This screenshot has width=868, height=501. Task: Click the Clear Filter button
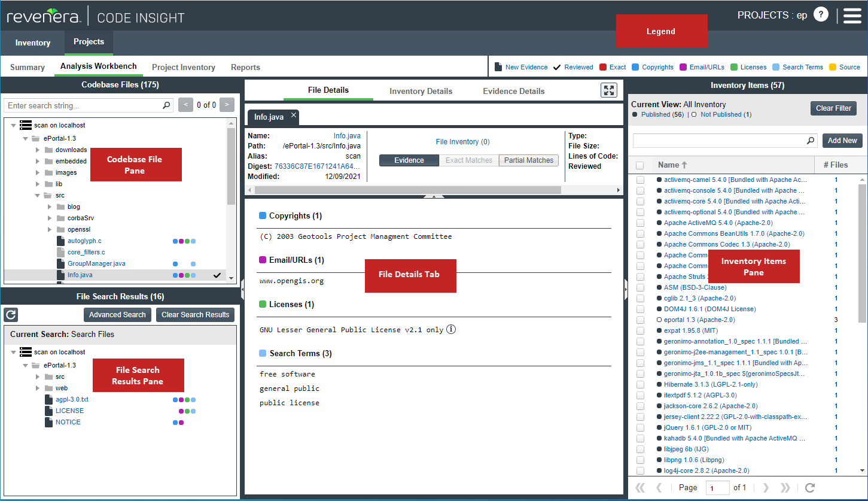834,108
